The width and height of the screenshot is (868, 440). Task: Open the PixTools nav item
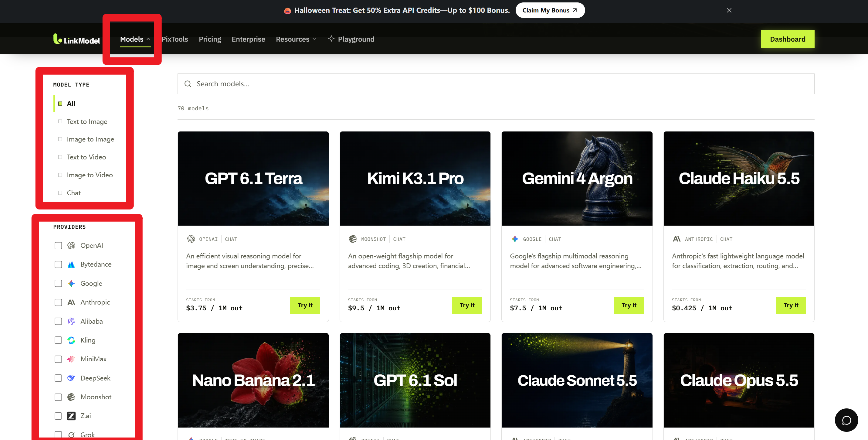[175, 39]
